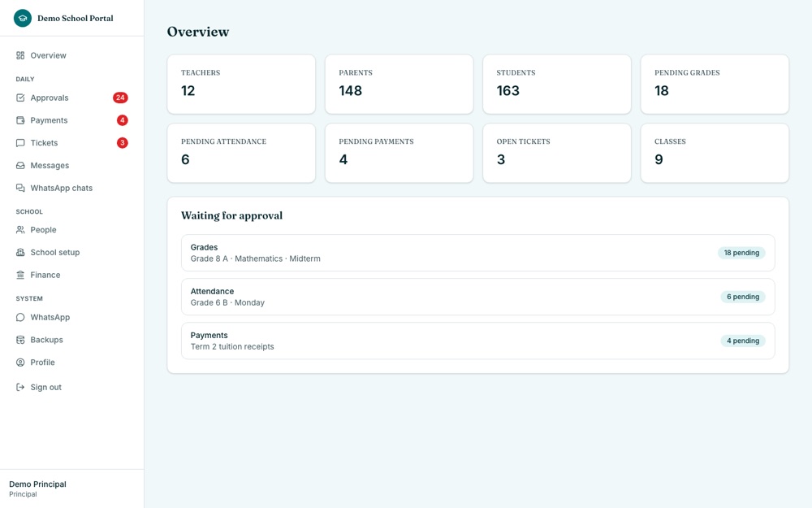Open the Payments approval row title
The height and width of the screenshot is (508, 812).
[x=209, y=336]
